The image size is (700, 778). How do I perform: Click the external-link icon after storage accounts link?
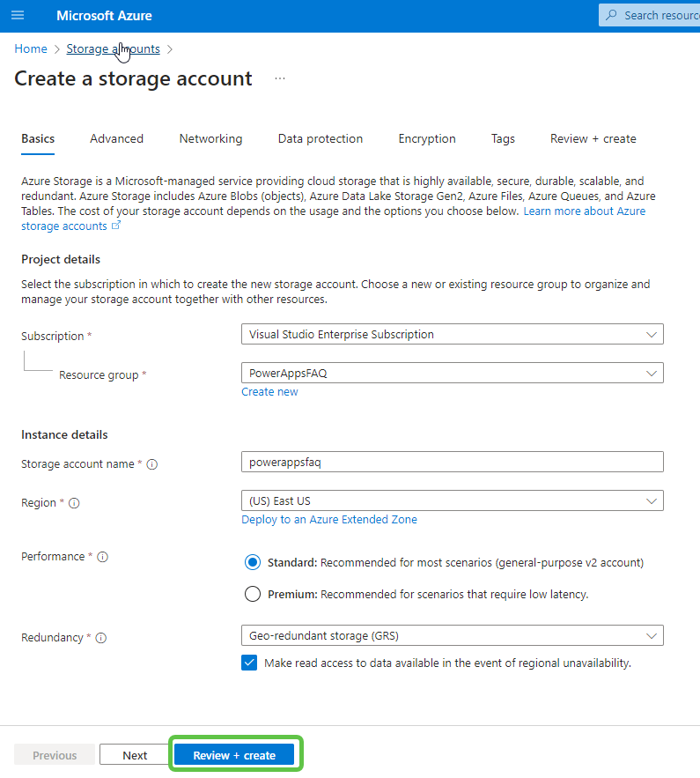tap(117, 225)
